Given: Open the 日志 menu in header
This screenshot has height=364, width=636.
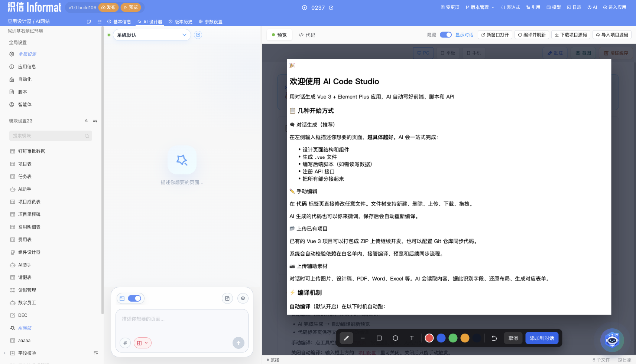Looking at the screenshot, I should (x=574, y=7).
